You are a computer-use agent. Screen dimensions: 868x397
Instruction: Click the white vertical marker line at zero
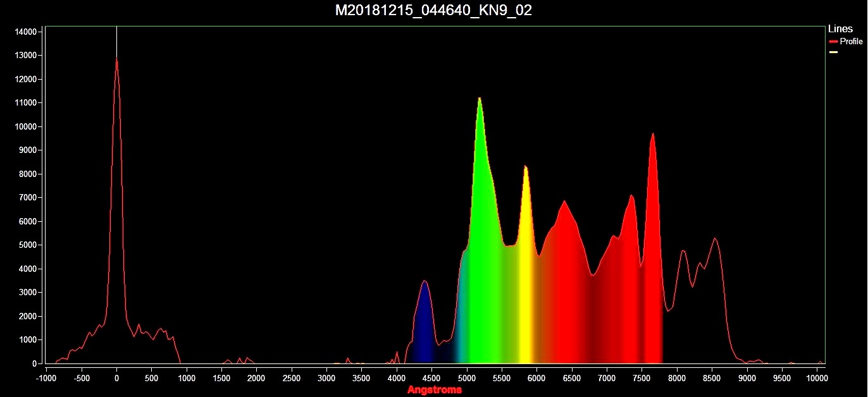(x=116, y=39)
